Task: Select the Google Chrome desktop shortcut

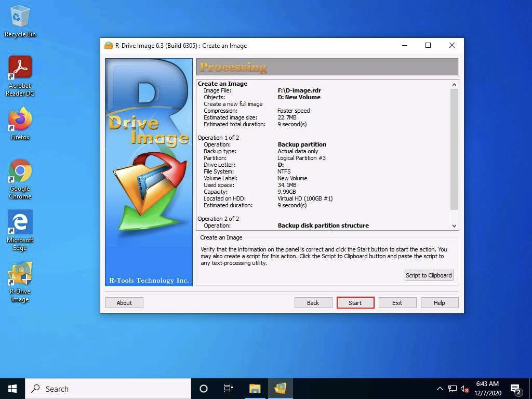Action: coord(20,179)
